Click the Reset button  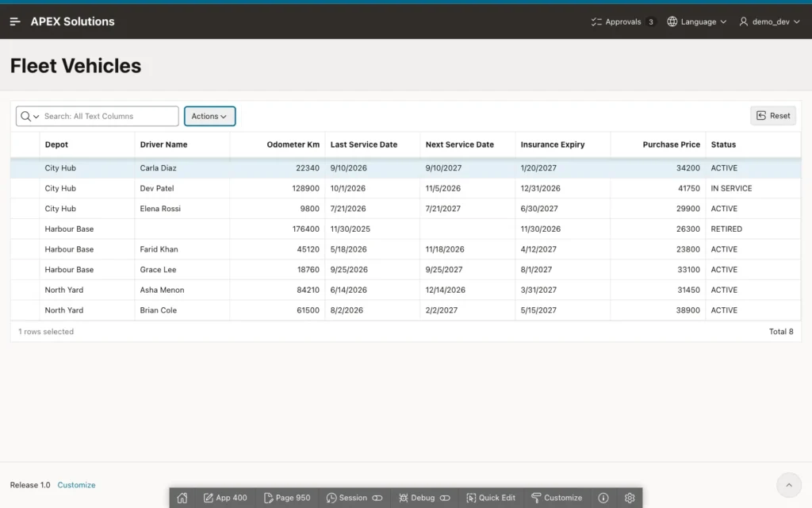pyautogui.click(x=773, y=116)
